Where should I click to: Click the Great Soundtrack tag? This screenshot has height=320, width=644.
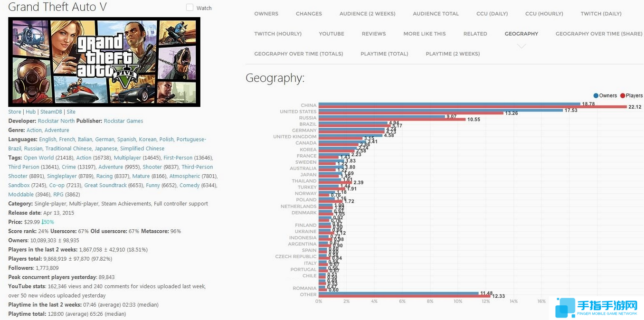(105, 185)
